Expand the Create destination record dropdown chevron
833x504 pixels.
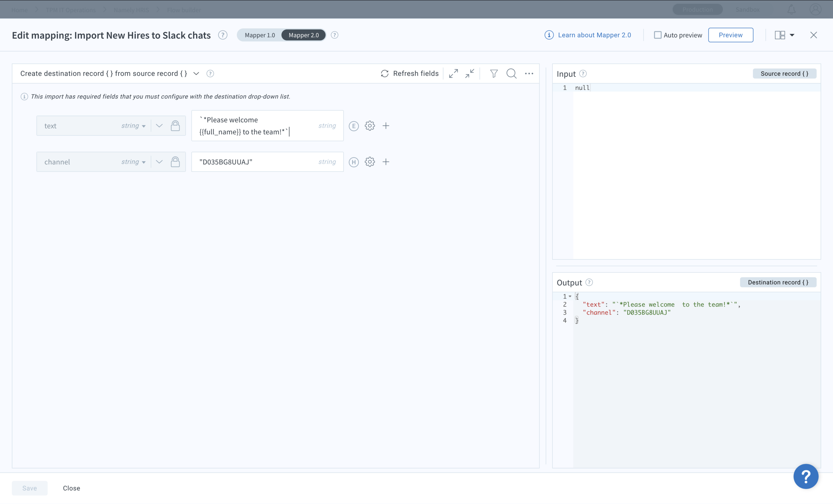pos(196,74)
